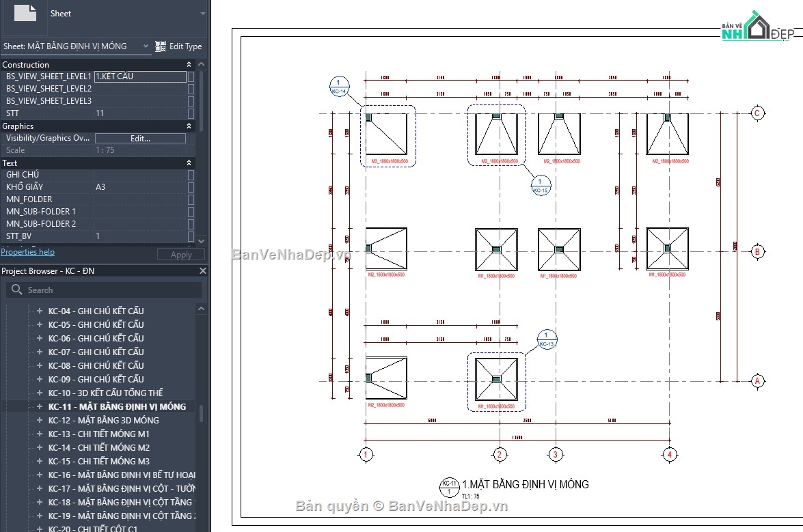This screenshot has height=532, width=803.
Task: Select sheet KC-18 - MẶT BẰNG ĐỊNH VỊ CỘT TẦNG
Action: point(122,503)
